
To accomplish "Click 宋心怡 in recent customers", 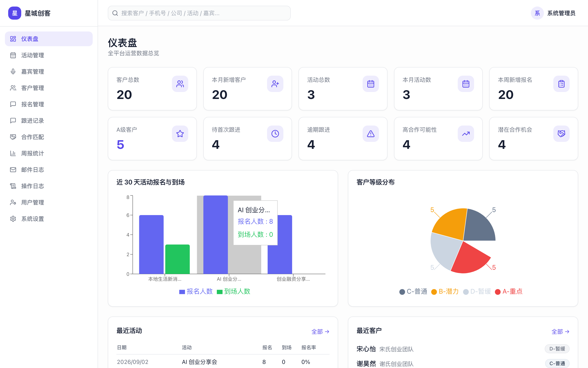I will 366,349.
